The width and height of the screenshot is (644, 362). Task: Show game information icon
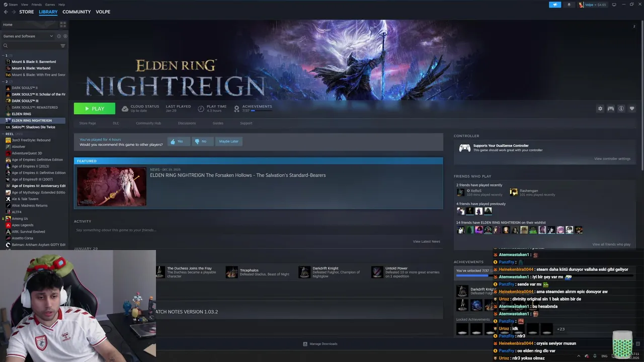621,109
